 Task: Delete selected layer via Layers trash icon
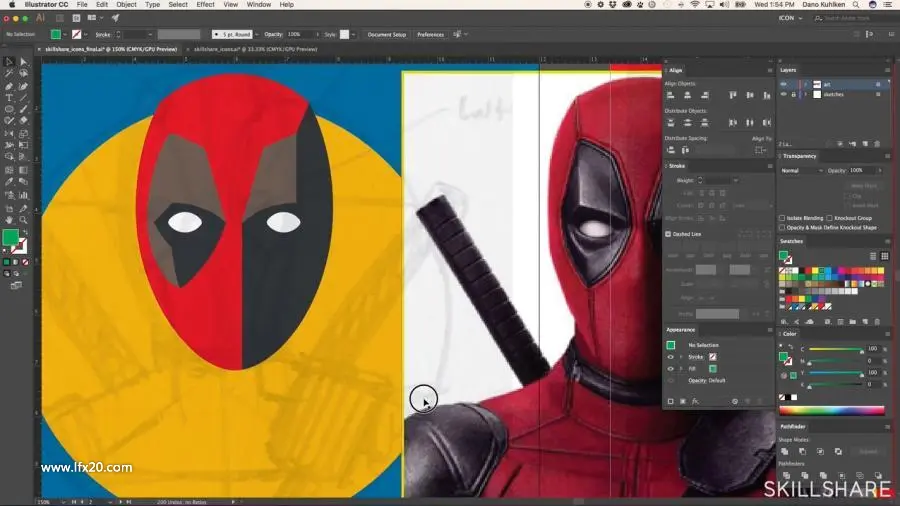pos(877,144)
